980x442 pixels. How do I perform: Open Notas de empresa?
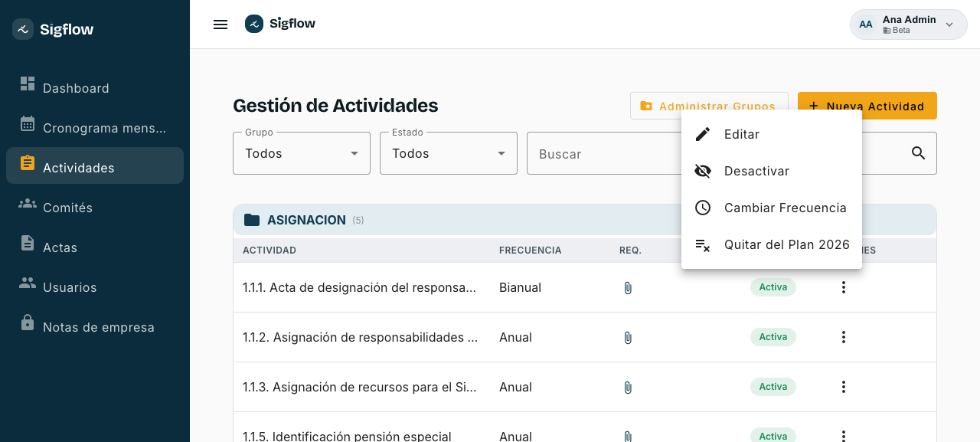point(95,326)
